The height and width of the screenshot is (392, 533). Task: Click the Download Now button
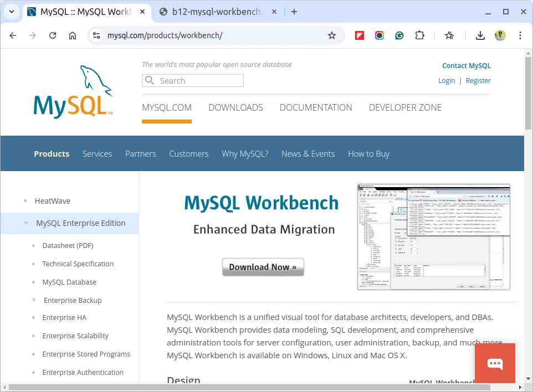coord(263,267)
